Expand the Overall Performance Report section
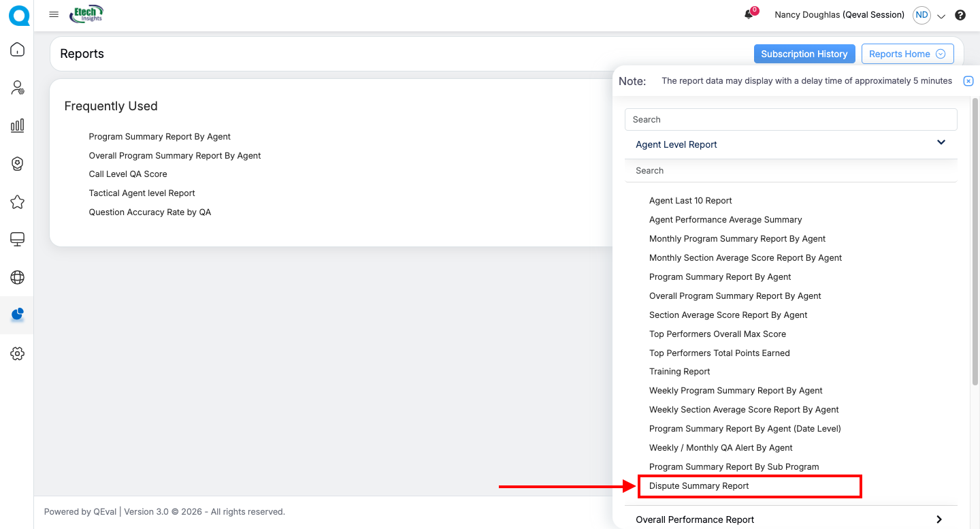 click(x=939, y=519)
